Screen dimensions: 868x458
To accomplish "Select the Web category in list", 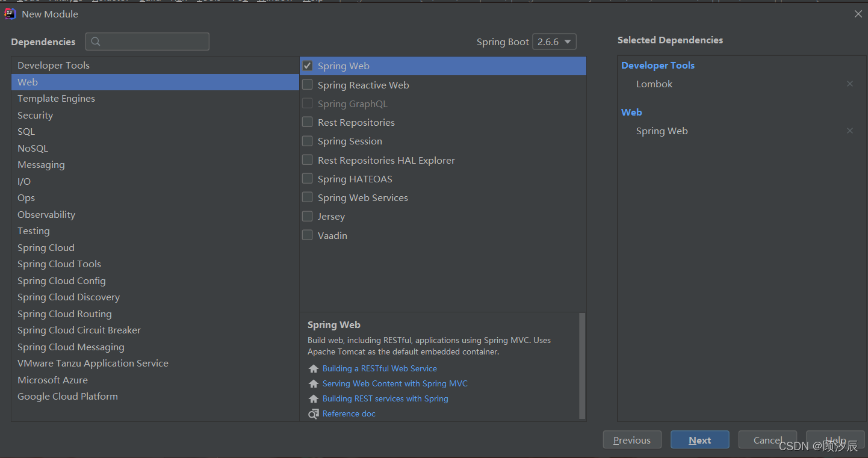I will point(155,82).
